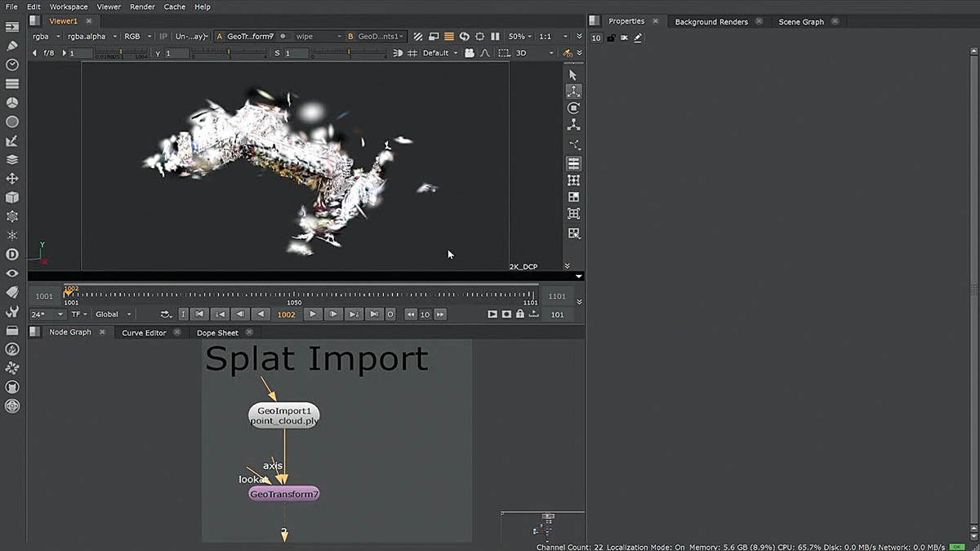Open the Deep nodes menu (D icon)

click(12, 255)
